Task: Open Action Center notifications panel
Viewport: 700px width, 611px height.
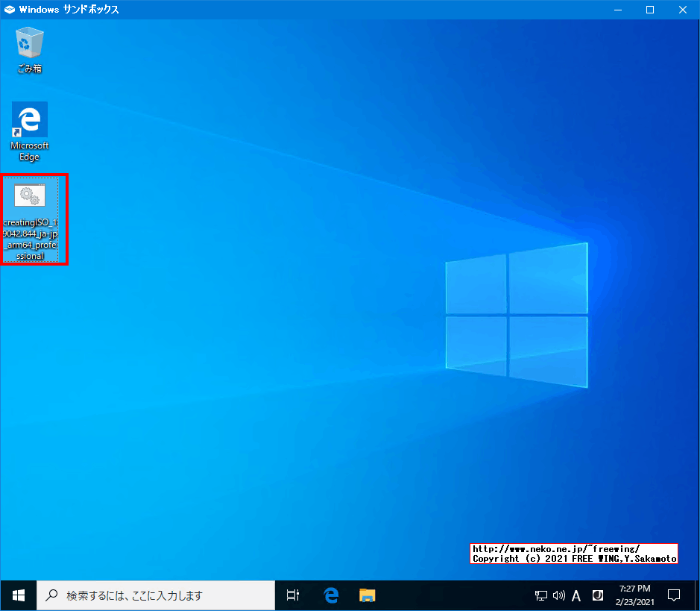Action: click(x=673, y=595)
